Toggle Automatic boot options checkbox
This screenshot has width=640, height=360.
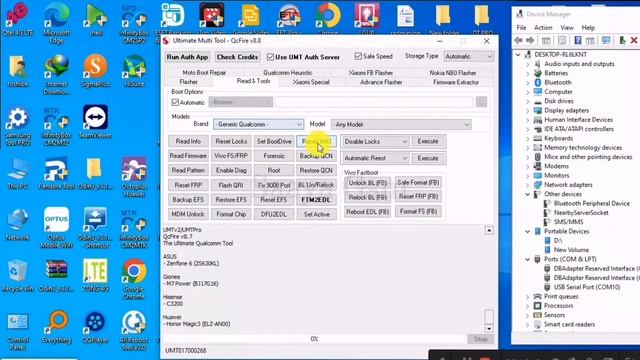click(175, 102)
